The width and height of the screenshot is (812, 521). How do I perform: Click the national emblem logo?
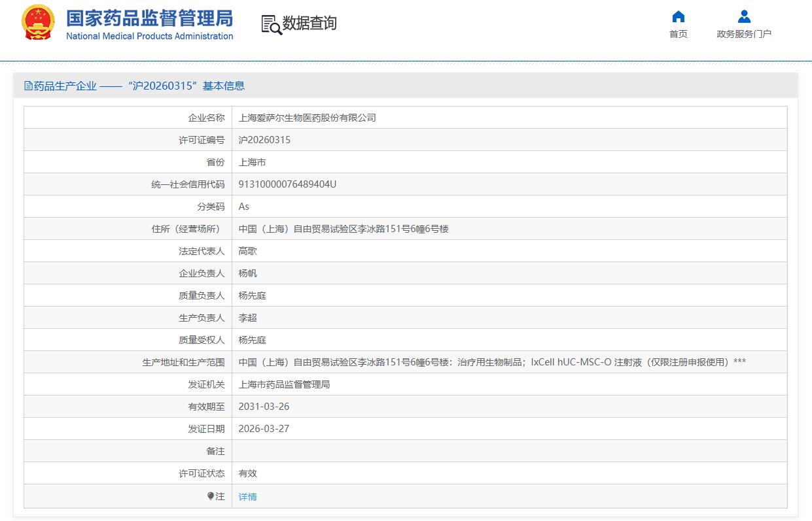click(39, 23)
